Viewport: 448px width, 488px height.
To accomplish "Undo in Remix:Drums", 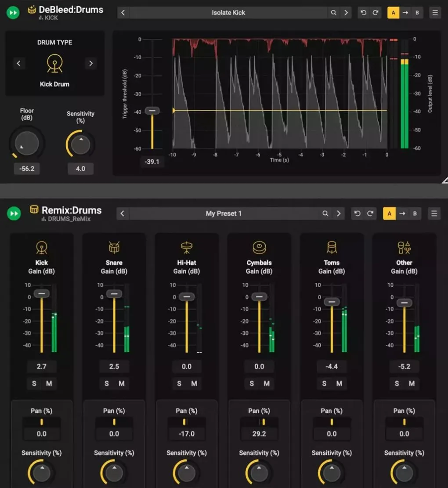I will pos(357,213).
